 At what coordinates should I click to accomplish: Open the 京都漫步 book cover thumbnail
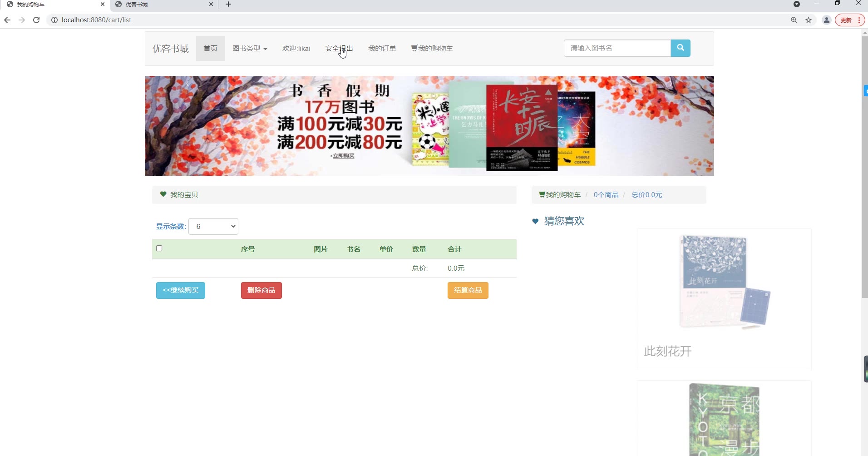[x=724, y=419]
